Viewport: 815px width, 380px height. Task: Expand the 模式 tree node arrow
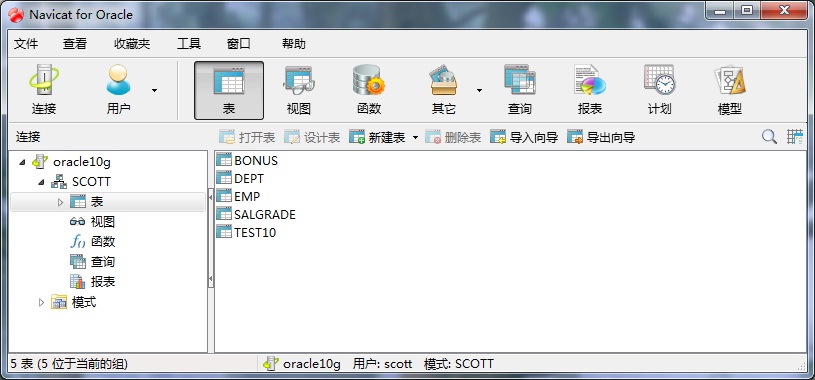(x=41, y=302)
